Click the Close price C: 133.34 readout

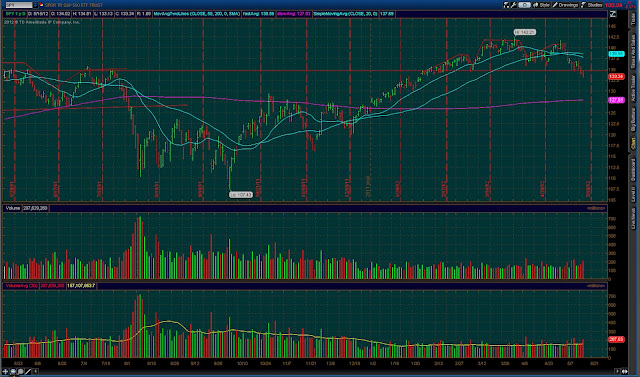(125, 14)
